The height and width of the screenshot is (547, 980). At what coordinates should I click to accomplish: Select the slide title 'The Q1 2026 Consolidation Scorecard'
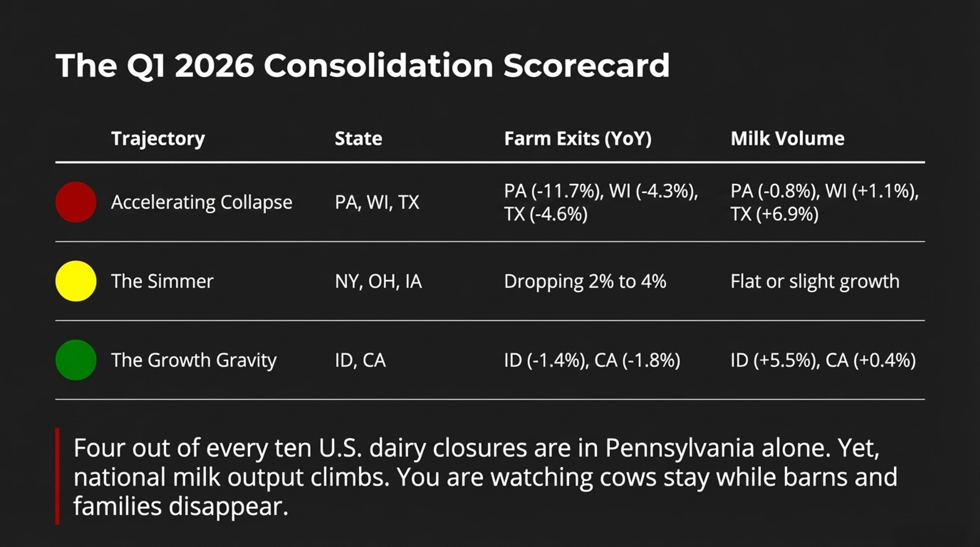(363, 65)
